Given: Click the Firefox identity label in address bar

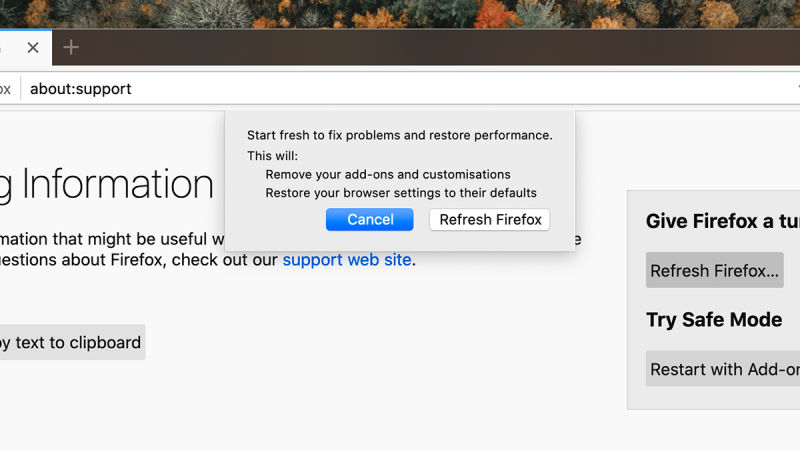Looking at the screenshot, I should 6,89.
